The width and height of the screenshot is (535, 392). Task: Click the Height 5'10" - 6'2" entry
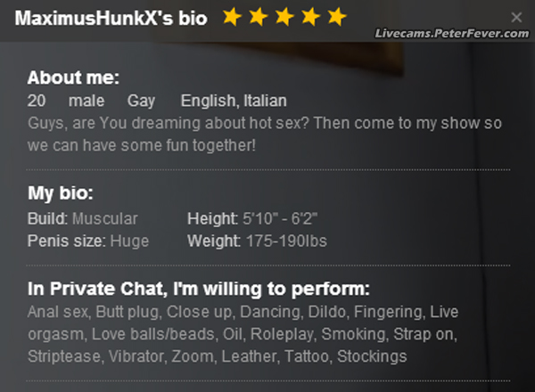point(253,218)
